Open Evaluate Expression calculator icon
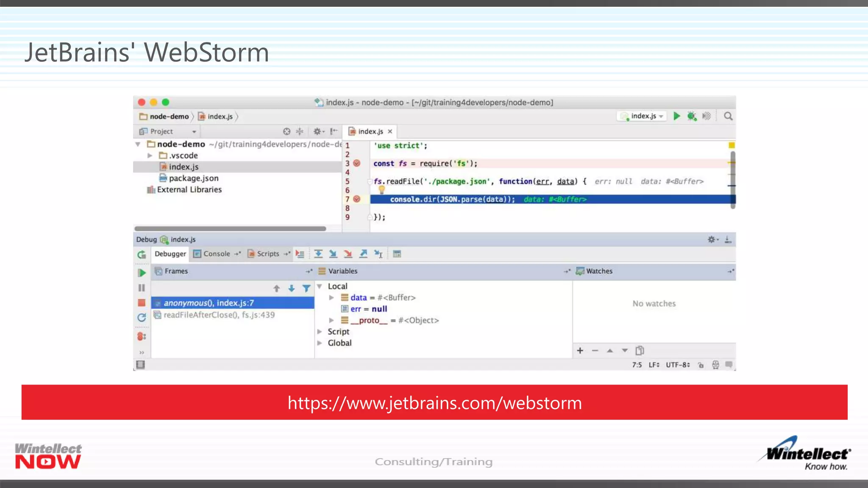 click(397, 254)
